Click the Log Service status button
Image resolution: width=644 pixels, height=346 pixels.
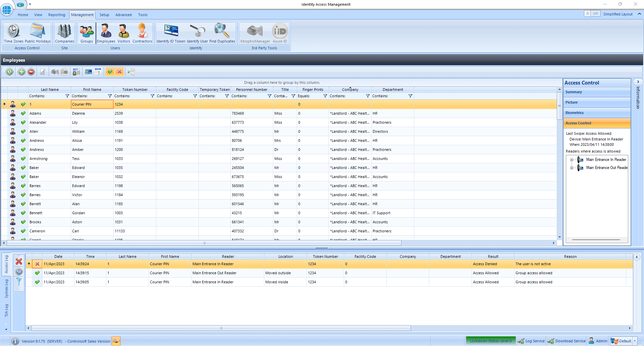(531, 341)
